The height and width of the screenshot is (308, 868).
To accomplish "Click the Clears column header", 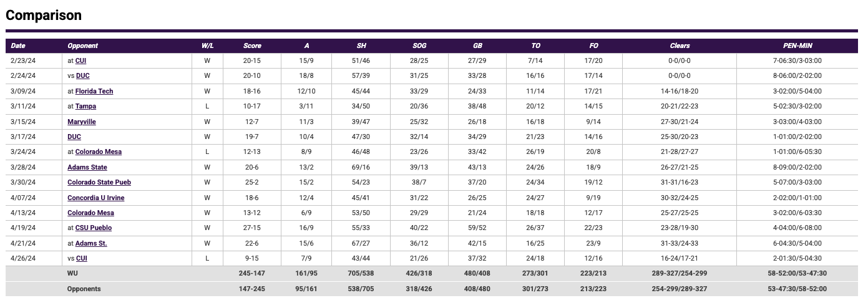I will click(x=680, y=46).
